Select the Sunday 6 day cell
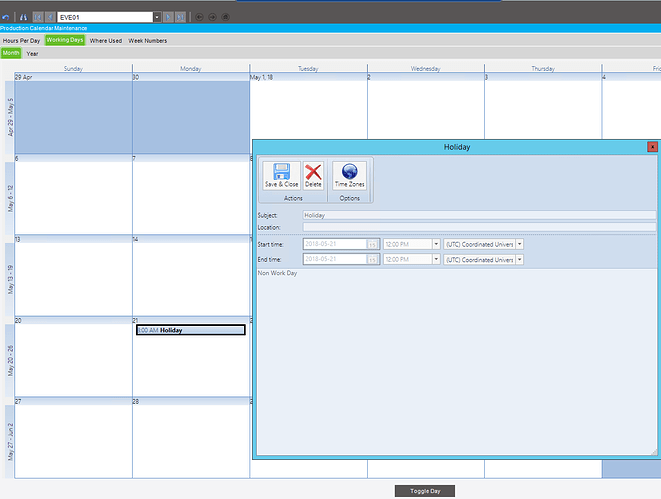 point(73,195)
